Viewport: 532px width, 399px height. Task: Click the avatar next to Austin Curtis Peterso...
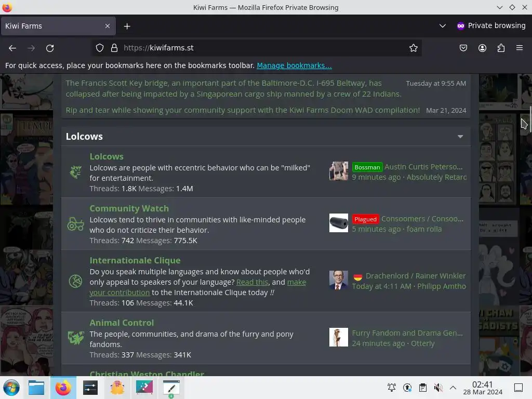(x=339, y=170)
